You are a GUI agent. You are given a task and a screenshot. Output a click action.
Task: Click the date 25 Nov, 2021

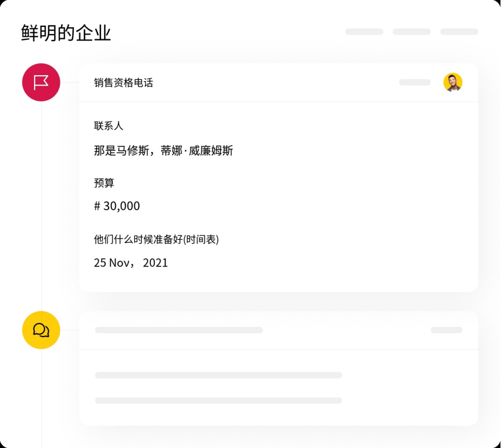[x=131, y=263]
